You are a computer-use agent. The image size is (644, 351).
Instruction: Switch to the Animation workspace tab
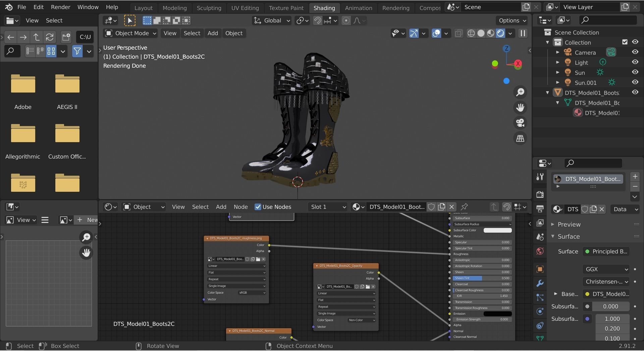[358, 8]
